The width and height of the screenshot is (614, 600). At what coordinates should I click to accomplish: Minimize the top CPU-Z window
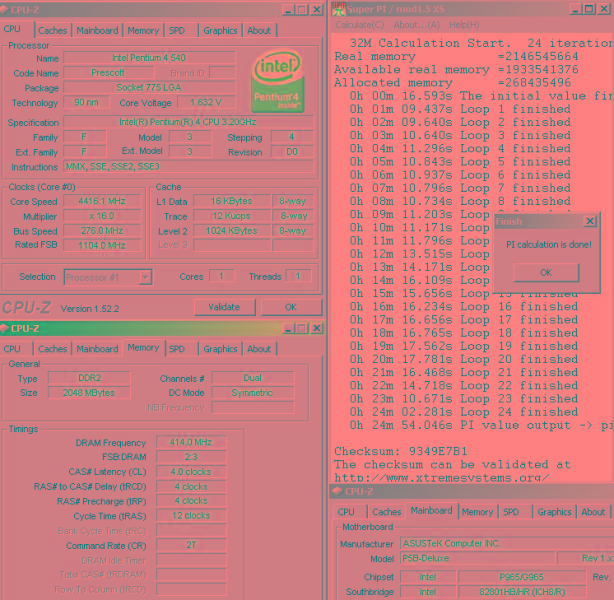pyautogui.click(x=288, y=10)
